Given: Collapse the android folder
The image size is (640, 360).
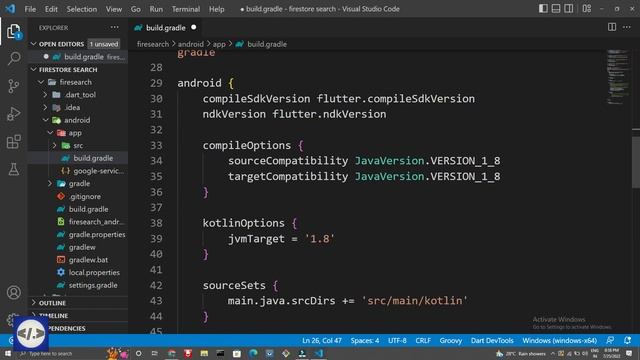Looking at the screenshot, I should click(x=45, y=120).
